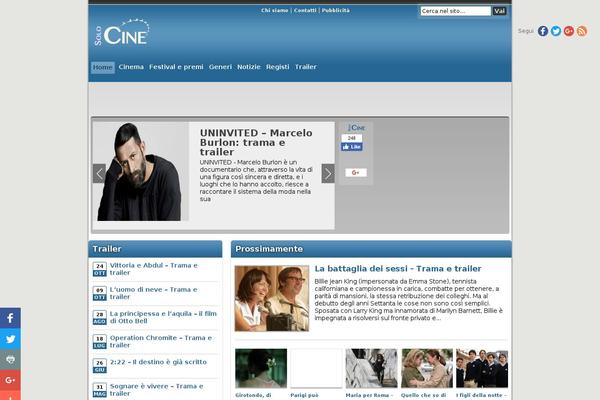Screen dimensions: 600x400
Task: Click the Maria per Roma thumbnail
Action: coord(371,368)
